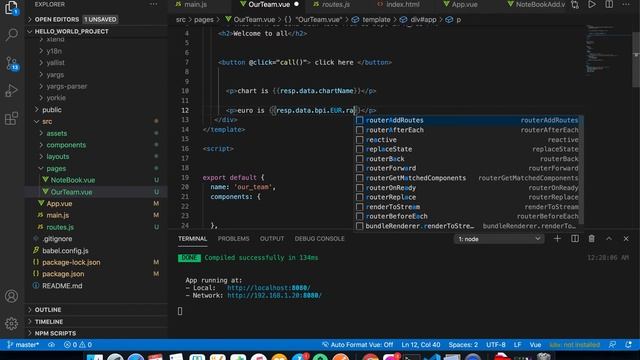Viewport: 640px width, 360px height.
Task: Select routerBeforeEach suggestion
Action: (468, 216)
